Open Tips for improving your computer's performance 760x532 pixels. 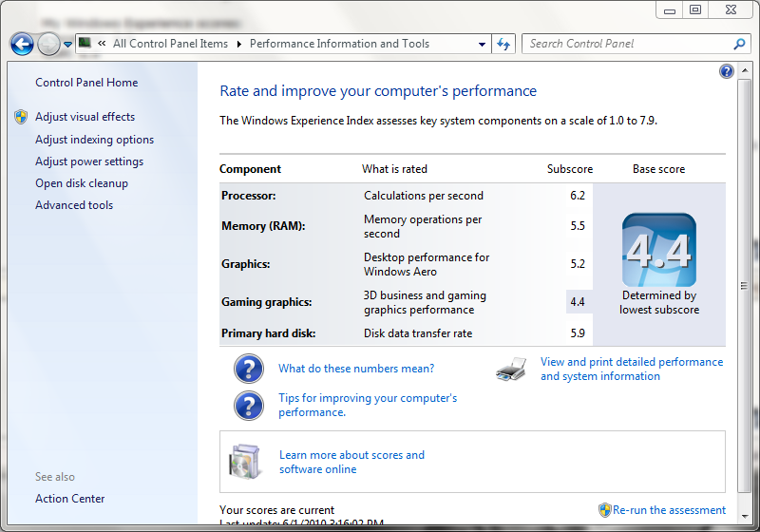368,405
